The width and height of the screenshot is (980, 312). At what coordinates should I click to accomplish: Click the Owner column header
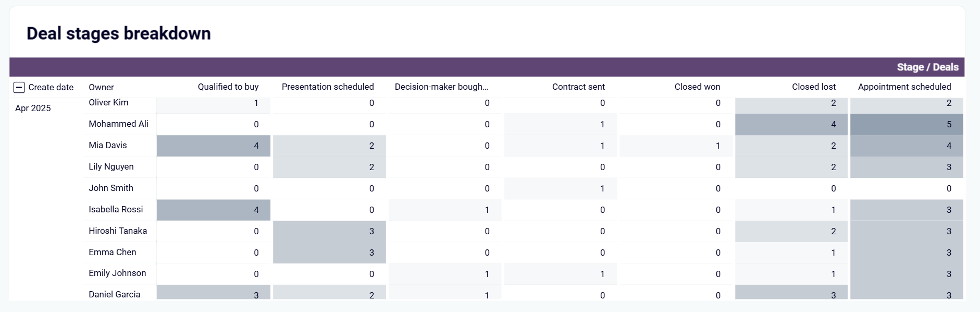(101, 87)
